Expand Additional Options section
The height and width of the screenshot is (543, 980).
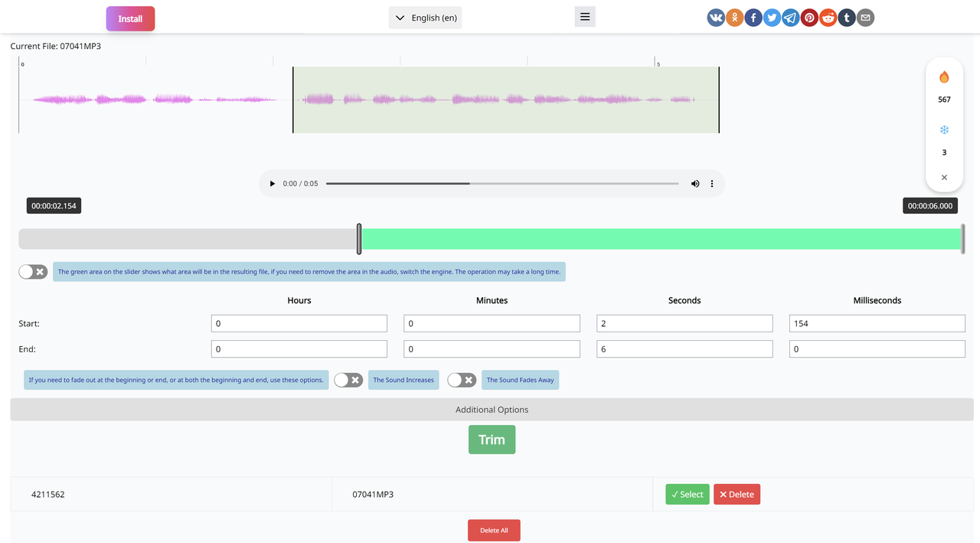click(x=492, y=410)
